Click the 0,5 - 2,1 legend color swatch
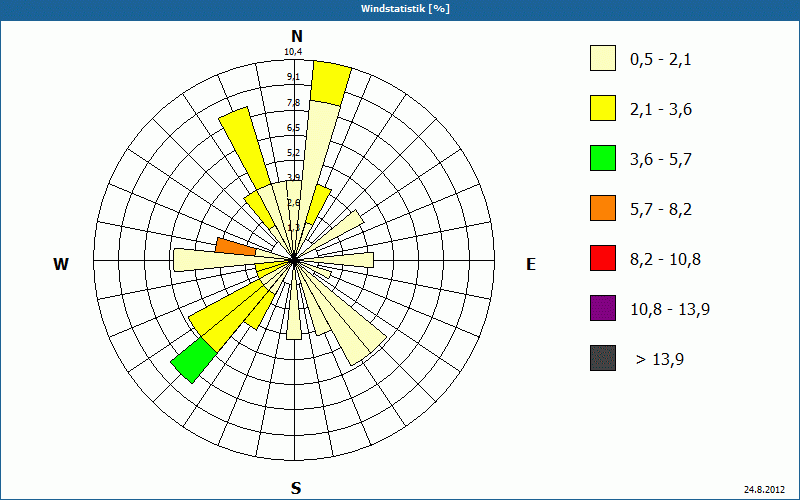This screenshot has width=800, height=500. pos(603,58)
